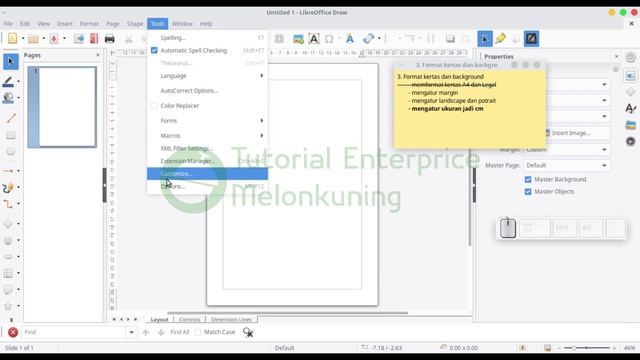Screen dimensions: 640x360
Task: Select the Insert Line tool
Action: point(11,119)
